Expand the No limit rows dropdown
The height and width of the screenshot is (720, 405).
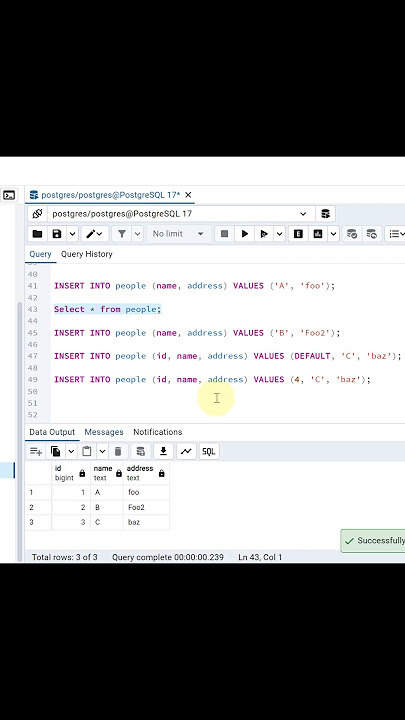[x=178, y=234]
